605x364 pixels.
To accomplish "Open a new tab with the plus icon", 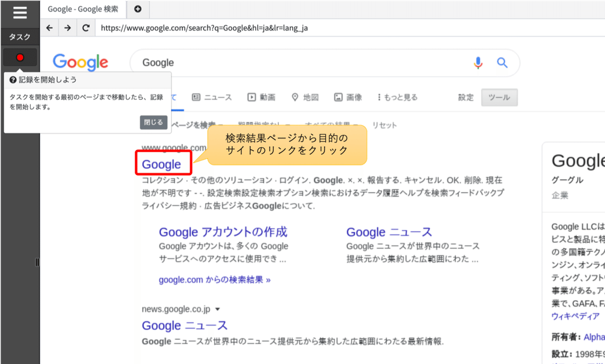I will click(138, 9).
